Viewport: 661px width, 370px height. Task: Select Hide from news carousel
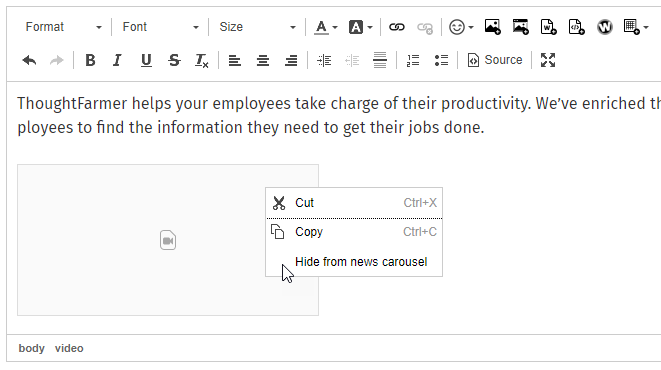(354, 262)
